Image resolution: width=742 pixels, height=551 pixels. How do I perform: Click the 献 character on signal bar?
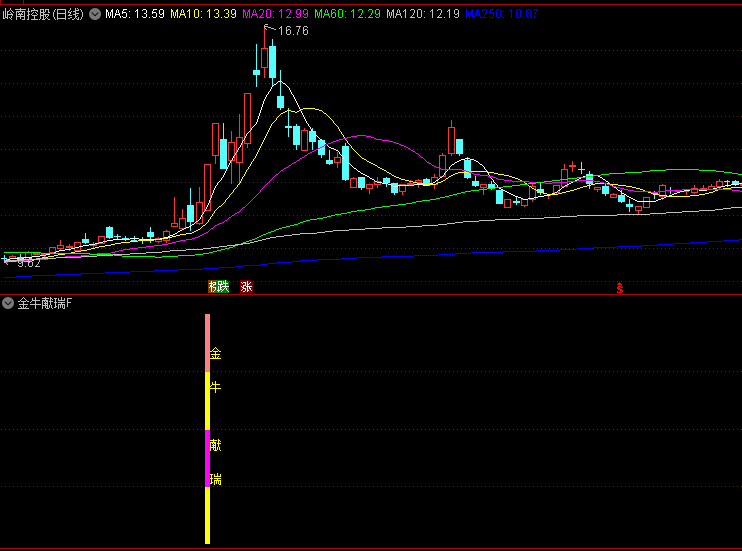(215, 446)
